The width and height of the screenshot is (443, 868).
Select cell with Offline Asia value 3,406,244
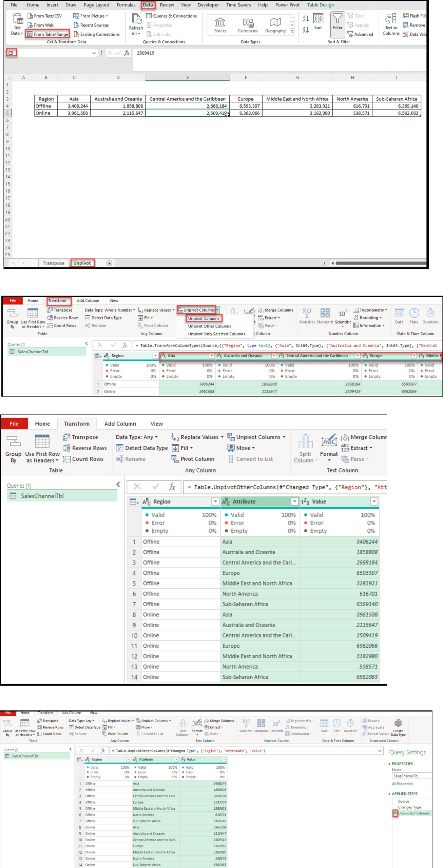coord(74,106)
